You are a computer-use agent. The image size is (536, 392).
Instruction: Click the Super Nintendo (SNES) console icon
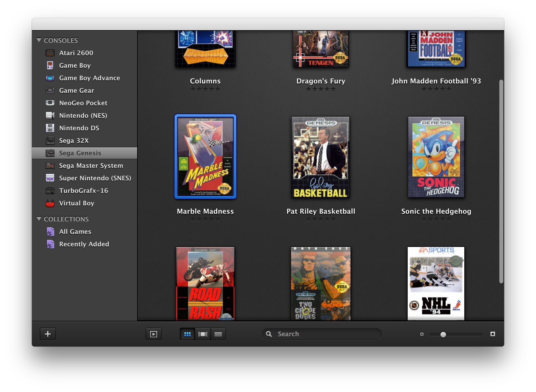(x=50, y=178)
